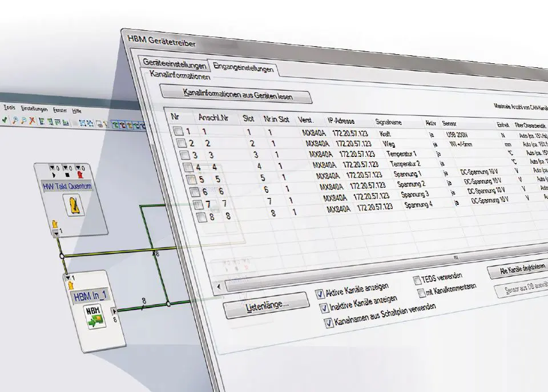Click the yellow input icon on HBM In_1
Viewport: 548px width, 392px height.
71,285
